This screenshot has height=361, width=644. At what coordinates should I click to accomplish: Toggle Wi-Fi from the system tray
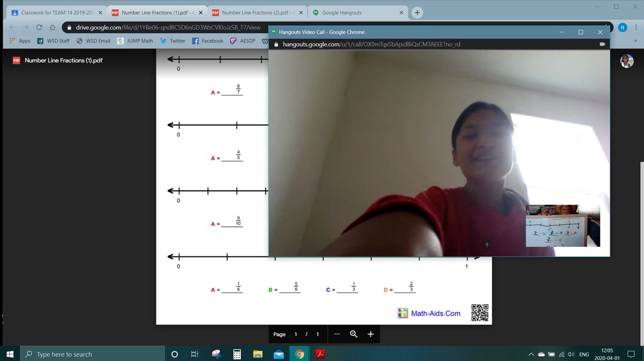coord(562,354)
